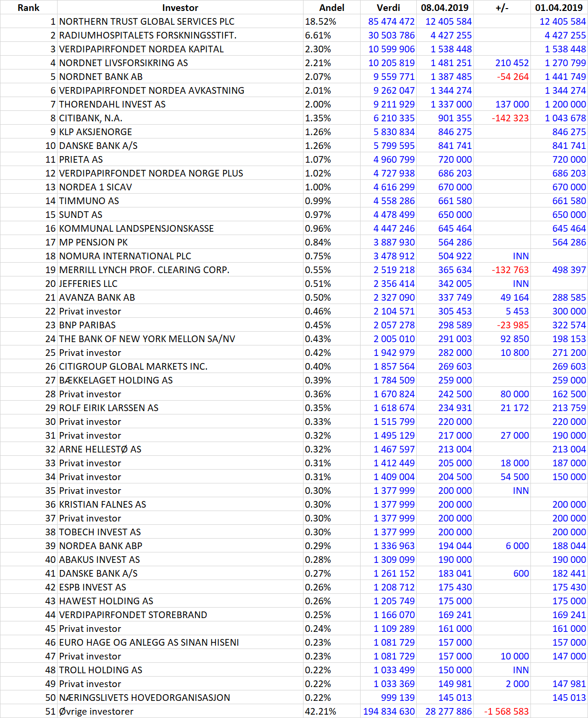Select KLP AKSJENORGE cell
Image resolution: width=588 pixels, height=718 pixels.
[x=180, y=132]
